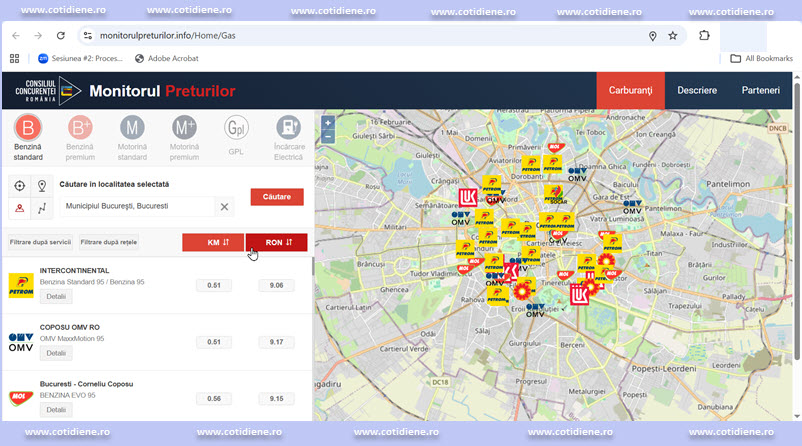Click the map pin location icon
The height and width of the screenshot is (446, 802).
[42, 185]
